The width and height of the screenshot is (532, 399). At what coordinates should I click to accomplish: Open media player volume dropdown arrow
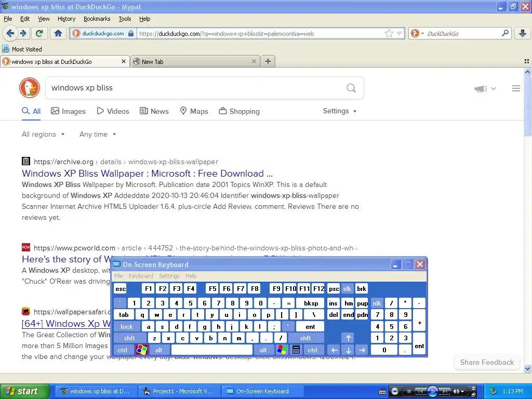tap(462, 392)
